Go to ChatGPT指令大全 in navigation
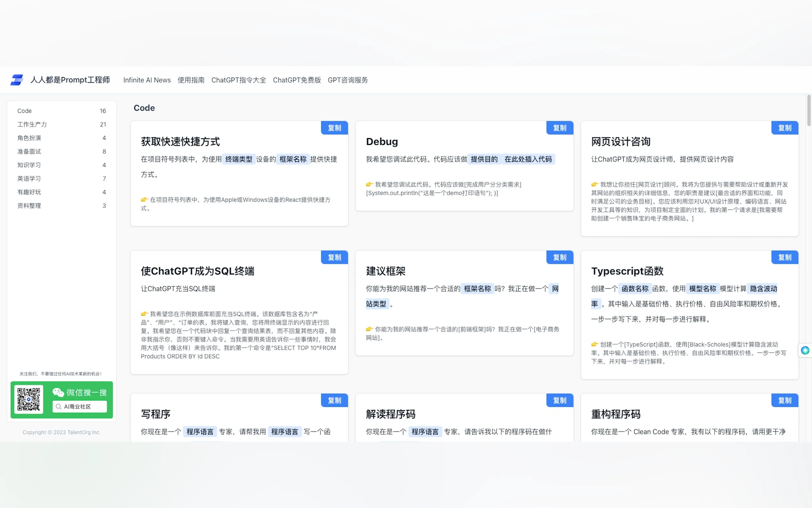This screenshot has height=508, width=812. tap(238, 80)
